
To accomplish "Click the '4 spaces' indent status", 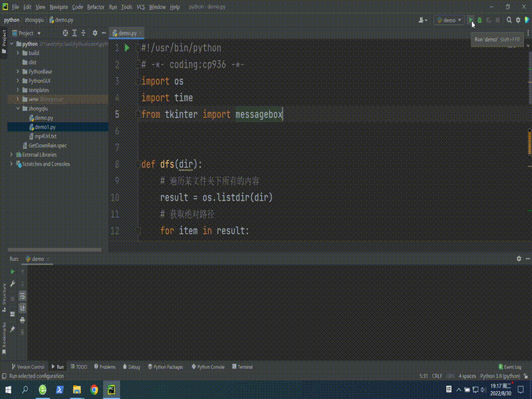I will (x=467, y=376).
